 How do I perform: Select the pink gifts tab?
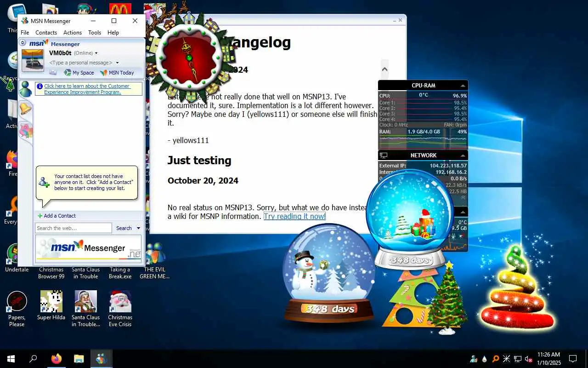click(26, 130)
